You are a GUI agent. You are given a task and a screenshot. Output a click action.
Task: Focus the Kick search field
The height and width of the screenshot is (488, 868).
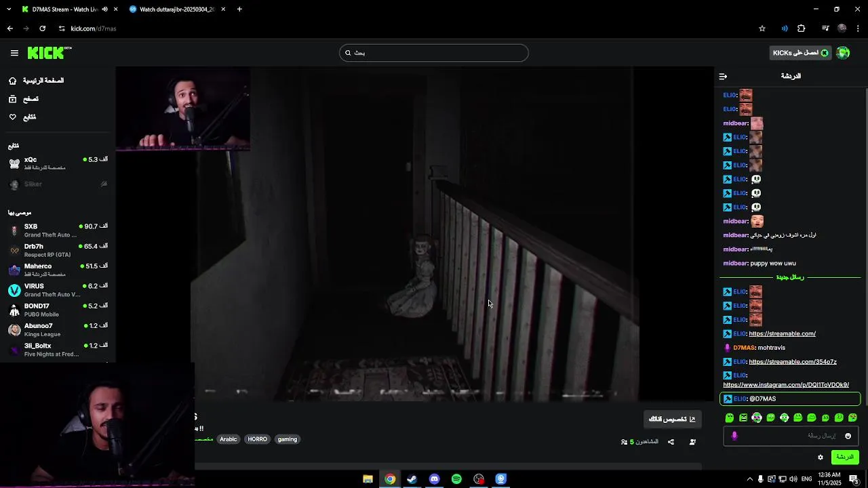click(434, 53)
